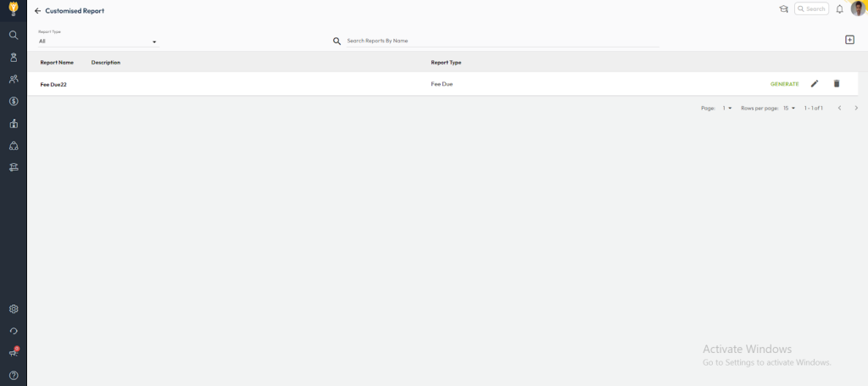
Task: Open the settings gear in sidebar
Action: 14,310
